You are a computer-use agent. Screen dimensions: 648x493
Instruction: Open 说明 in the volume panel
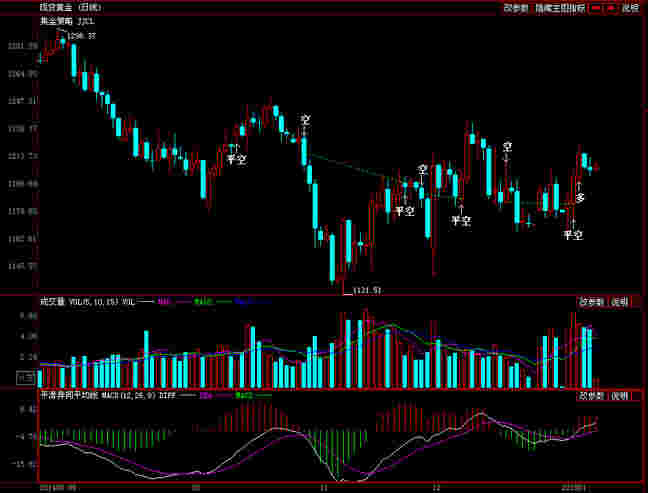[x=620, y=301]
